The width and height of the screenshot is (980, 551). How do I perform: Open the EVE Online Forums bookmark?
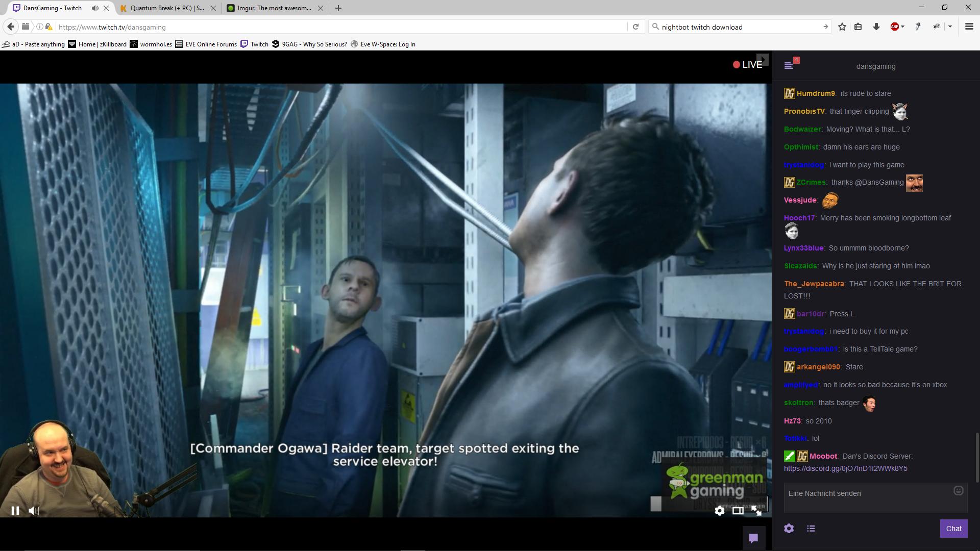pos(206,44)
